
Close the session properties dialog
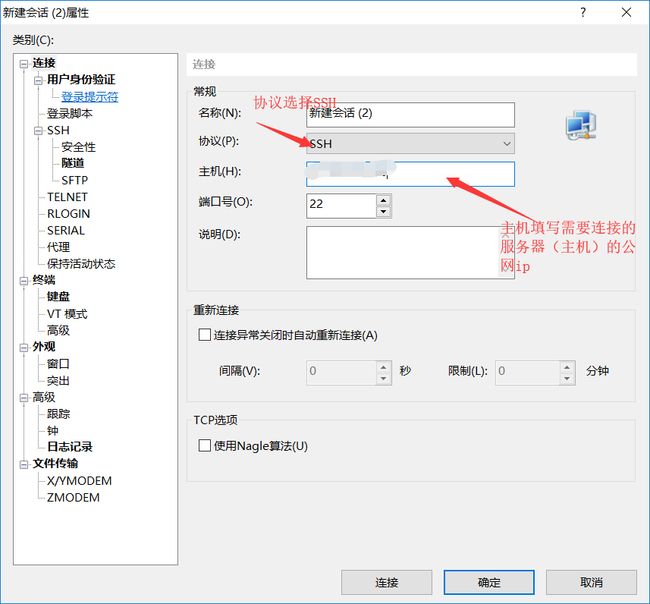[x=626, y=12]
